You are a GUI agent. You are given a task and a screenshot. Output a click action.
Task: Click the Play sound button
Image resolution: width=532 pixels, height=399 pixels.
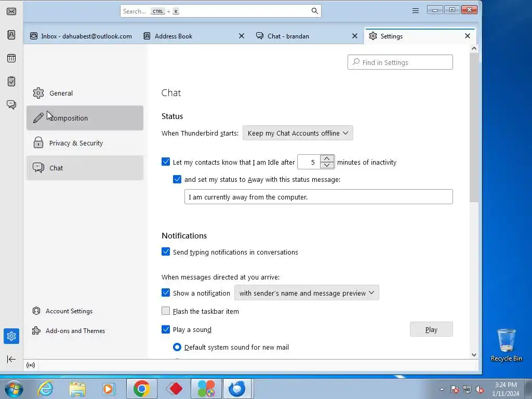431,329
